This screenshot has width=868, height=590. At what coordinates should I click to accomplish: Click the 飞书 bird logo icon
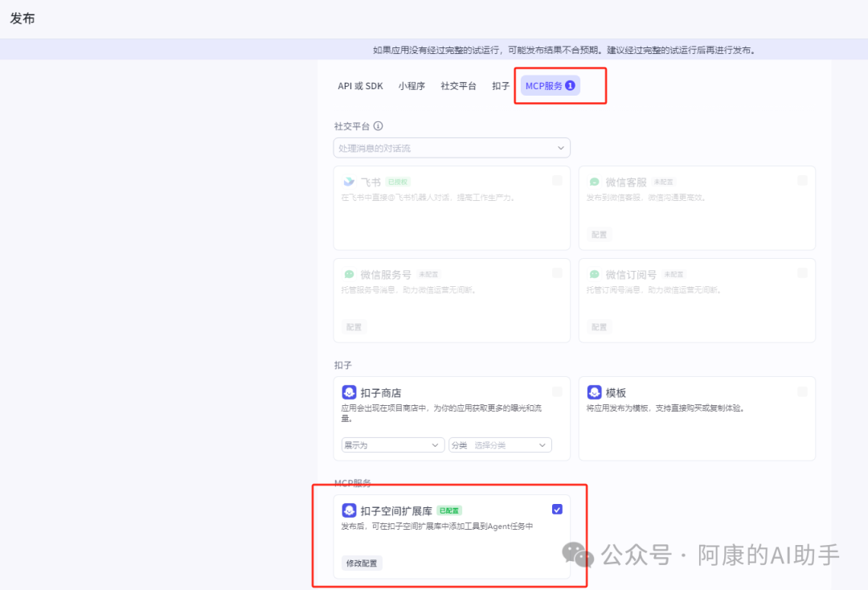pos(349,182)
